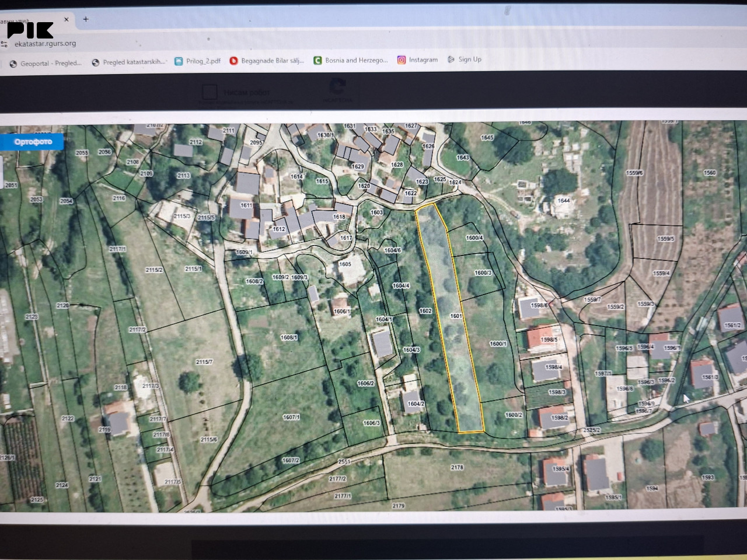
Task: Select parcel 1645 on the map
Action: click(x=487, y=138)
